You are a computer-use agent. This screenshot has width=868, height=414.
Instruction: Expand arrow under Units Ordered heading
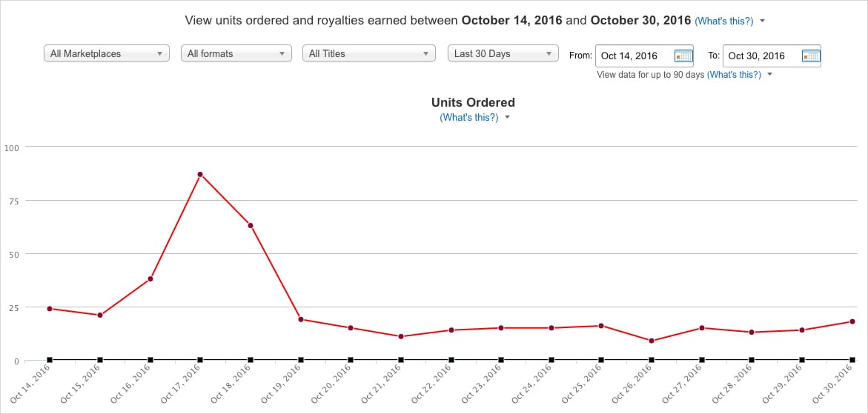click(507, 118)
